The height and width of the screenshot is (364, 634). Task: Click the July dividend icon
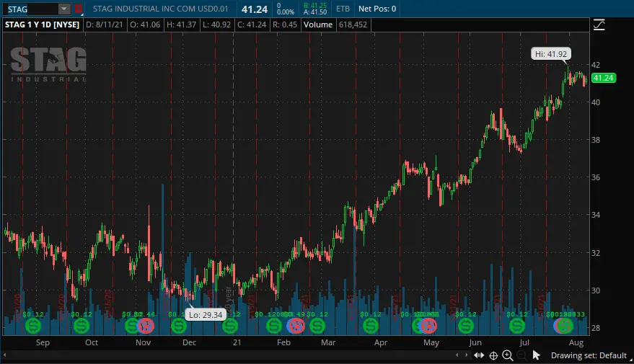pos(517,326)
